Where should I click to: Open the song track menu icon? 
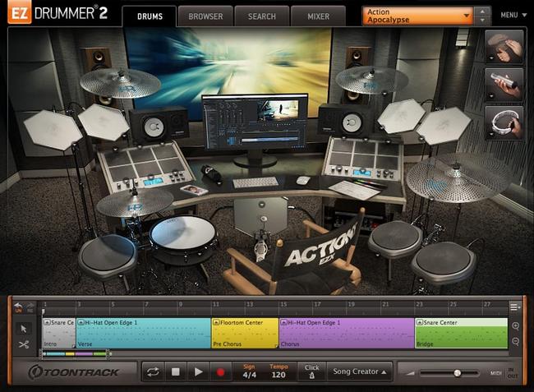515,307
